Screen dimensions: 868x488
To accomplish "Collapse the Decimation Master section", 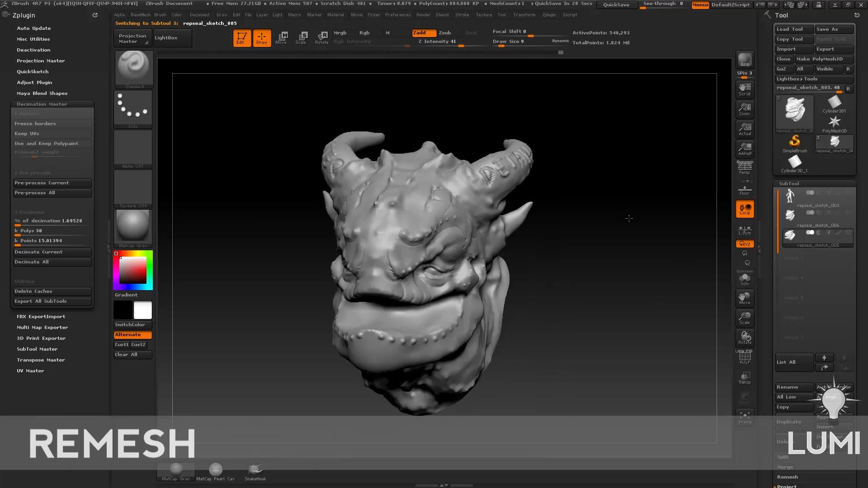I will pos(42,104).
